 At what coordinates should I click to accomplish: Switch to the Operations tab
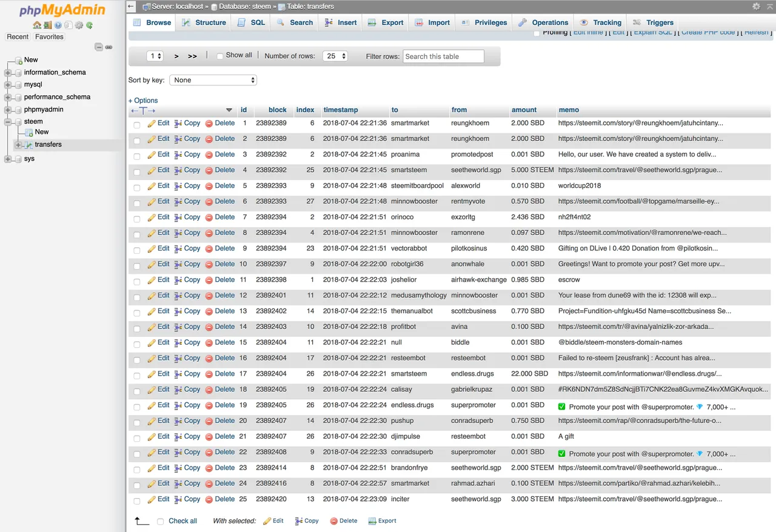[x=543, y=22]
